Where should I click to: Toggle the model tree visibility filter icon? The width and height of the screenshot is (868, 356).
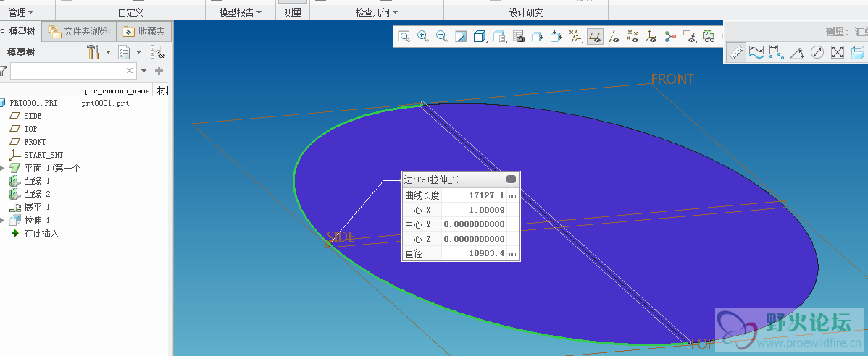[158, 53]
